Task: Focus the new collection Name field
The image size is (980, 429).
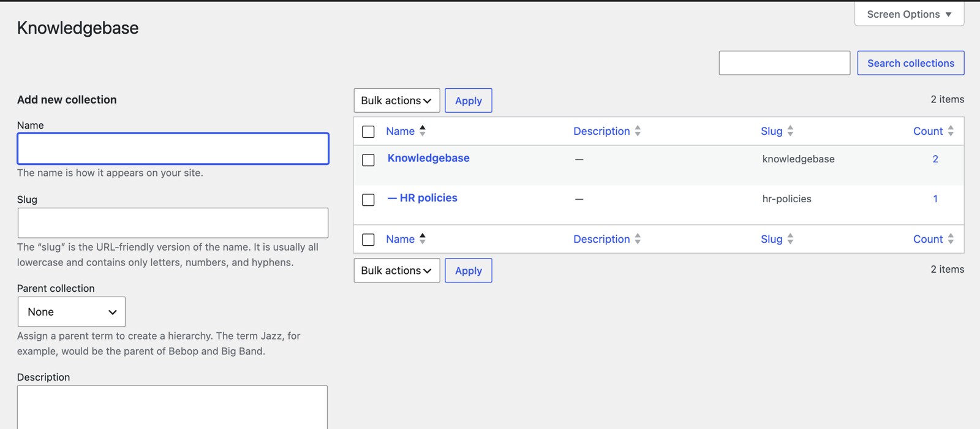Action: point(173,148)
